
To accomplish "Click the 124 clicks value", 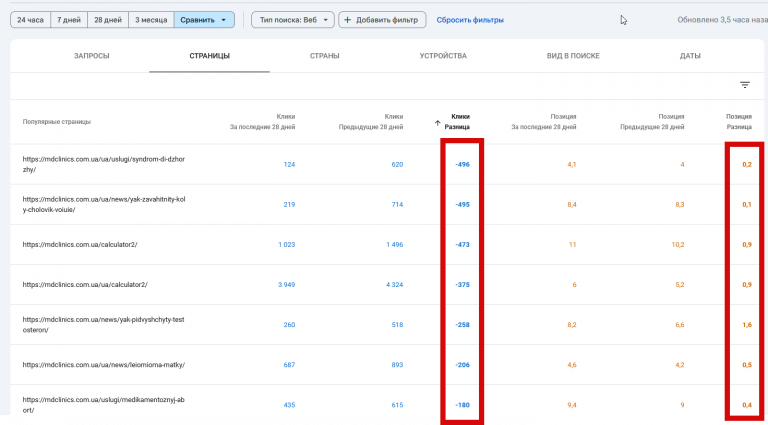I will (289, 165).
